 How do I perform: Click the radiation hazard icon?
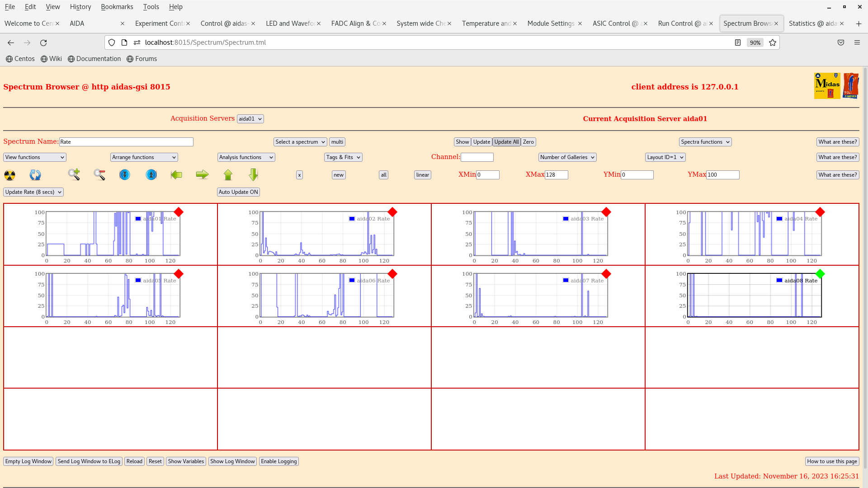tap(9, 175)
